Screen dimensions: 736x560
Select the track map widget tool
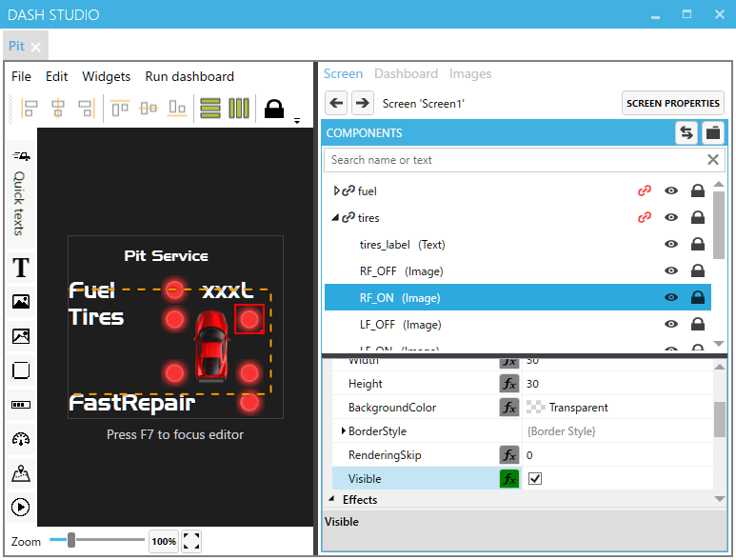21,473
